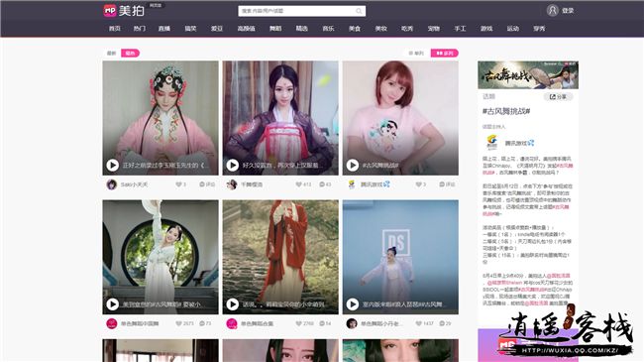Open comments showing 43 replies
Screen dimensions: 644x362
(325, 184)
